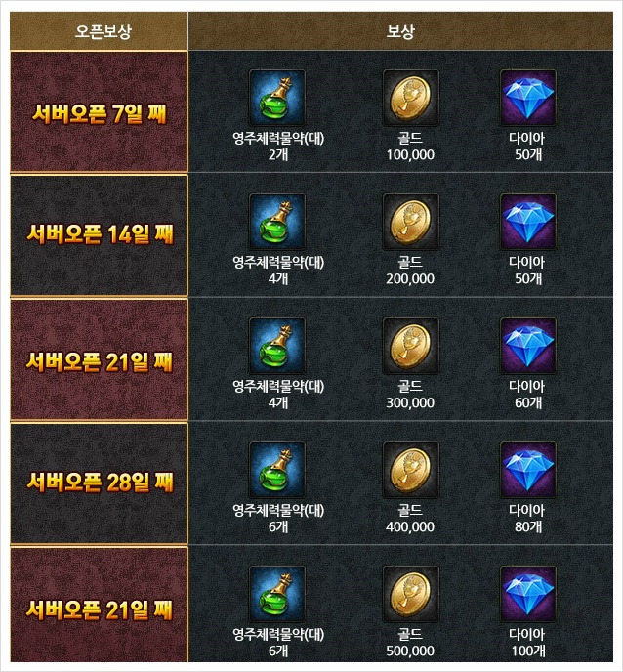
Task: Select the potion icon in 서버오픈 14일 째 row
Action: pos(277,222)
